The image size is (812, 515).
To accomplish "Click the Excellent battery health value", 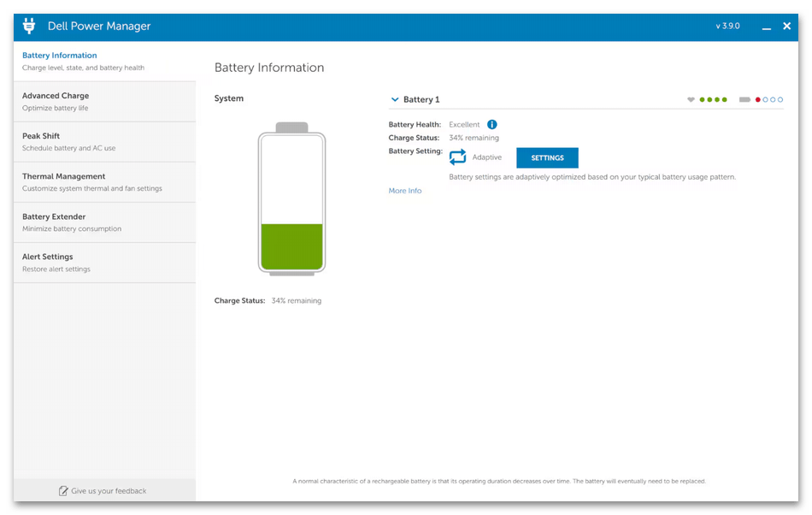I will pos(464,124).
